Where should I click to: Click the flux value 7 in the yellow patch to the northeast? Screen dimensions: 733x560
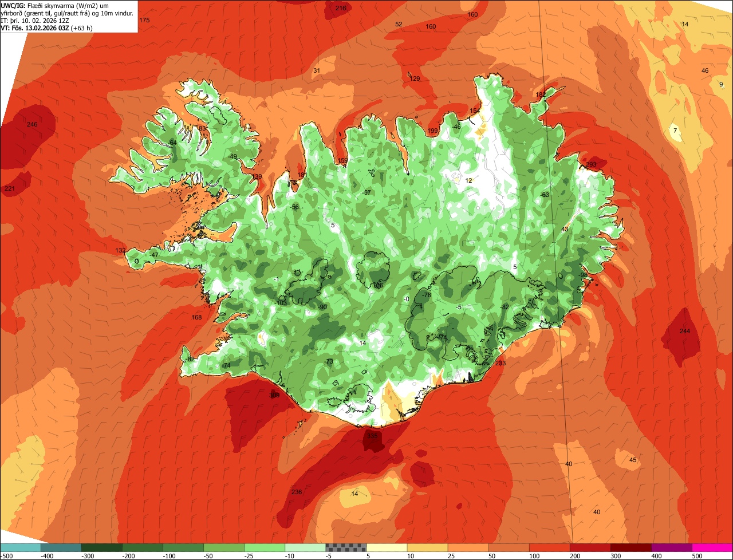coord(675,131)
